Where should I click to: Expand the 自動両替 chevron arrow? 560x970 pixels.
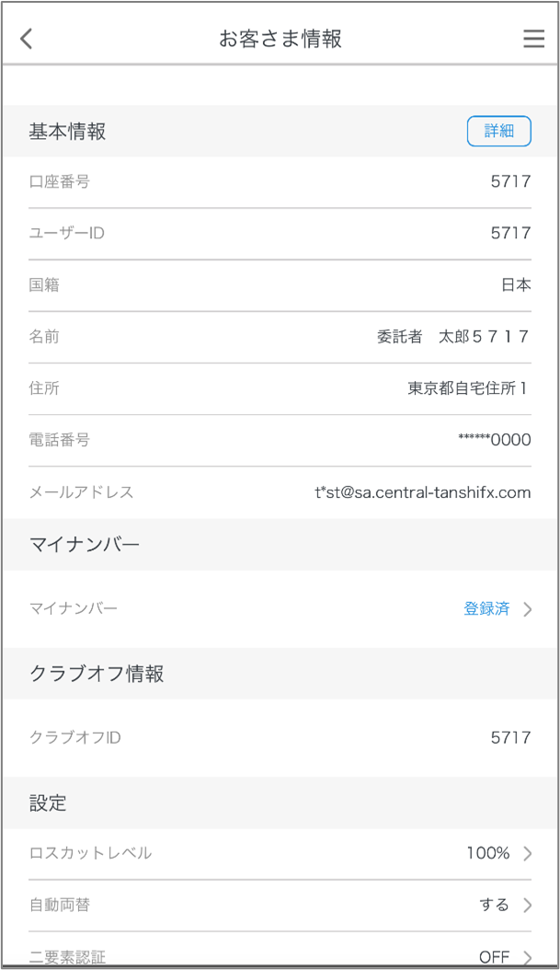528,906
